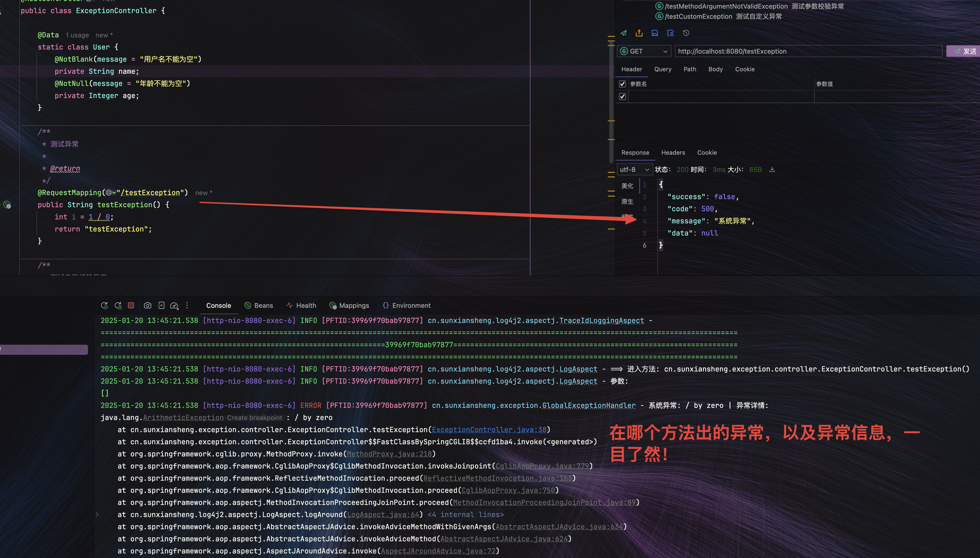Switch to the Console tab
Viewport: 980px width, 558px height.
click(218, 306)
